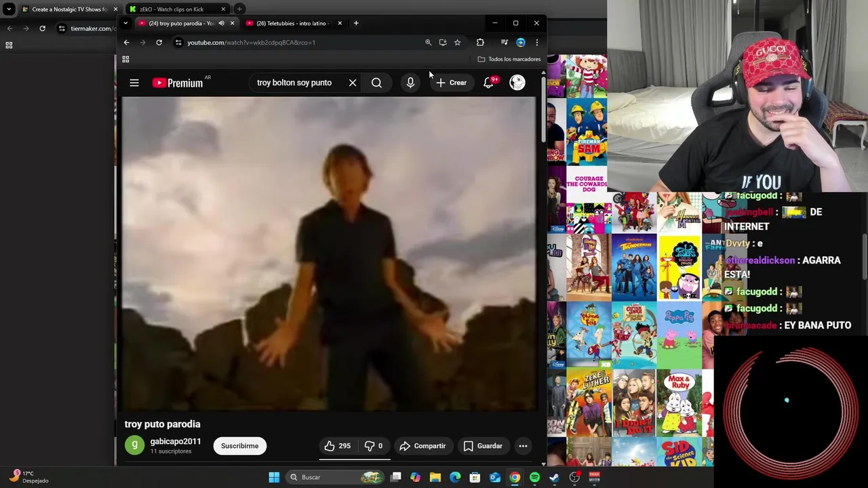Viewport: 868px width, 488px height.
Task: Close the Teletubbies intro latino tab
Action: (x=340, y=23)
